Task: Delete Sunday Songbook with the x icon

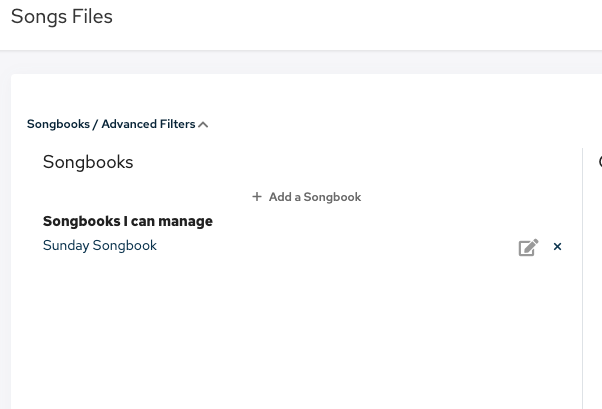Action: click(558, 247)
